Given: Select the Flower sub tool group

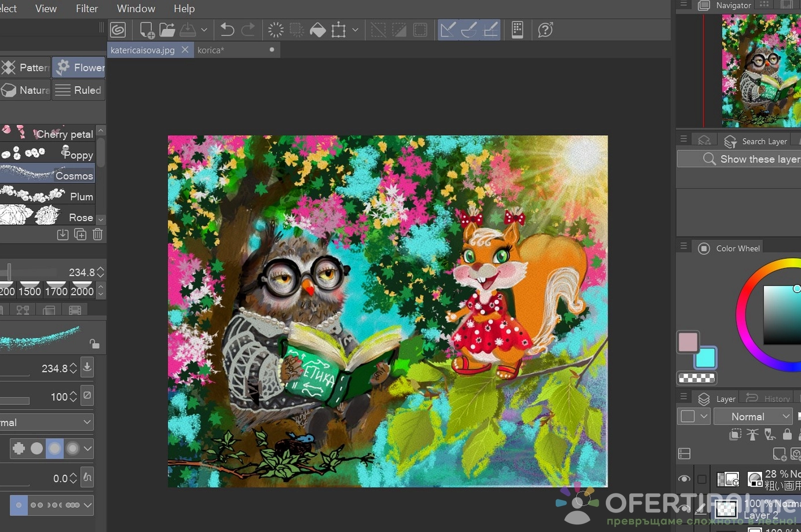Looking at the screenshot, I should pyautogui.click(x=79, y=68).
